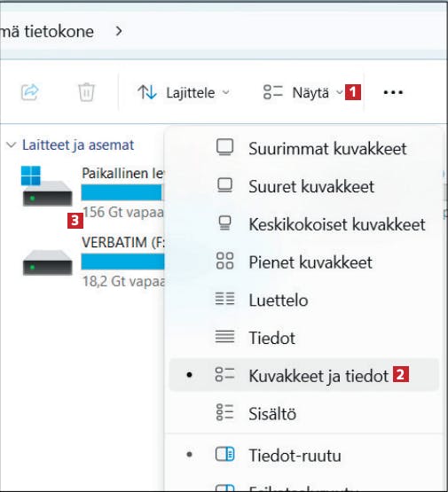Click the Pienet kuvakkeet grid icon
Viewport: 448px width, 492px height.
click(x=224, y=261)
